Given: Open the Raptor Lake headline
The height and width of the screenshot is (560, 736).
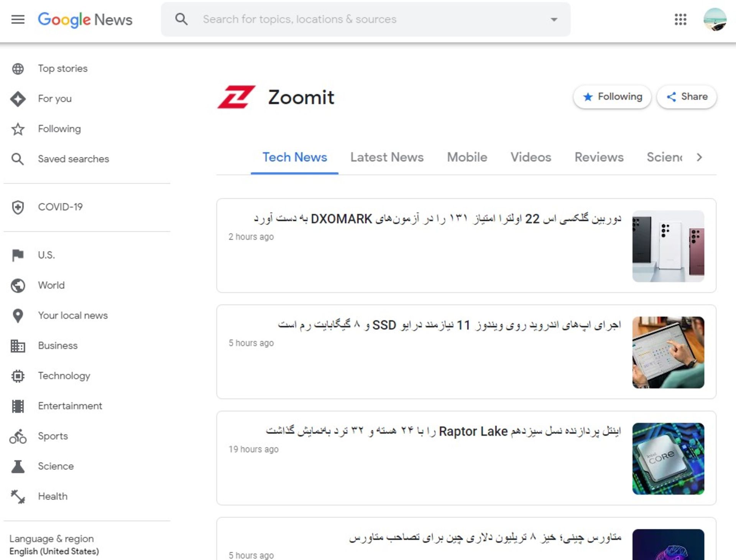Looking at the screenshot, I should point(444,431).
